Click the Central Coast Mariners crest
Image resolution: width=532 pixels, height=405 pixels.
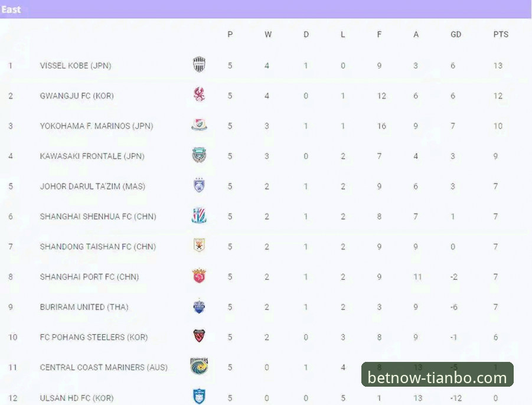(x=200, y=367)
